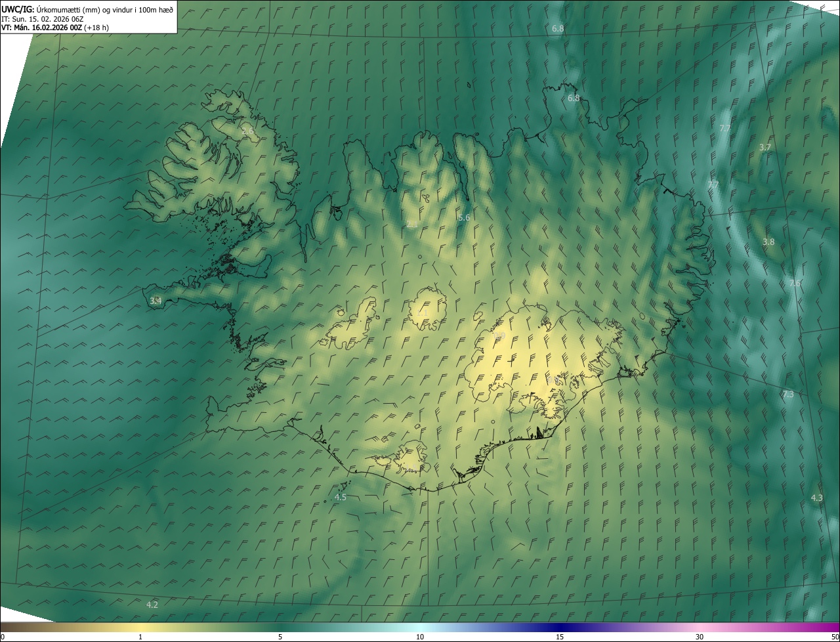Click the 7.6 precipitation value label

[794, 284]
